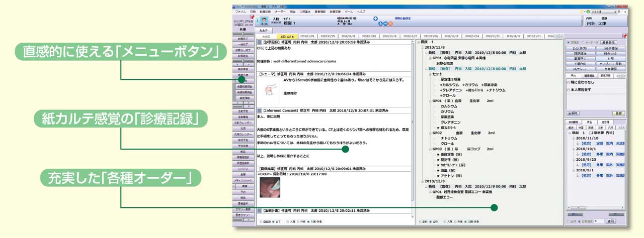Click the schema drawing icon in シェーマ record
This screenshot has height=238, width=644.
click(x=269, y=90)
